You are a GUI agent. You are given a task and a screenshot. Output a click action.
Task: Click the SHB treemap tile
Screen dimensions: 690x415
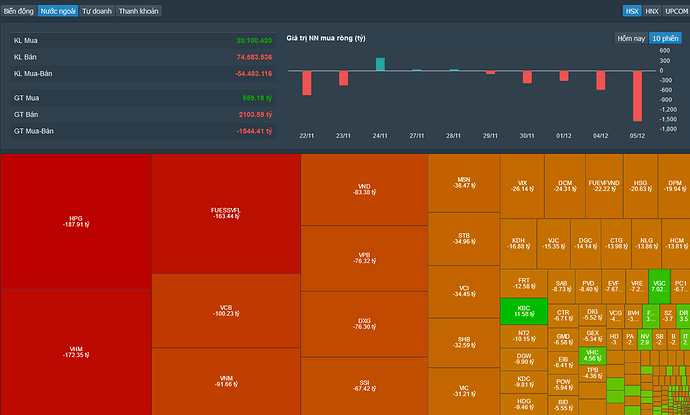[x=464, y=343]
